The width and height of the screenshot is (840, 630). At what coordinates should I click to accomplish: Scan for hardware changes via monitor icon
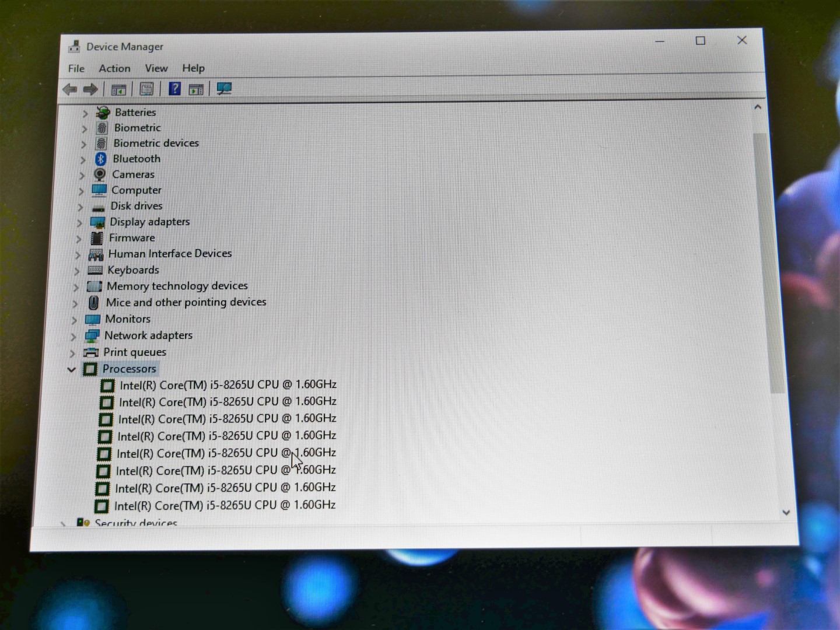coord(224,89)
